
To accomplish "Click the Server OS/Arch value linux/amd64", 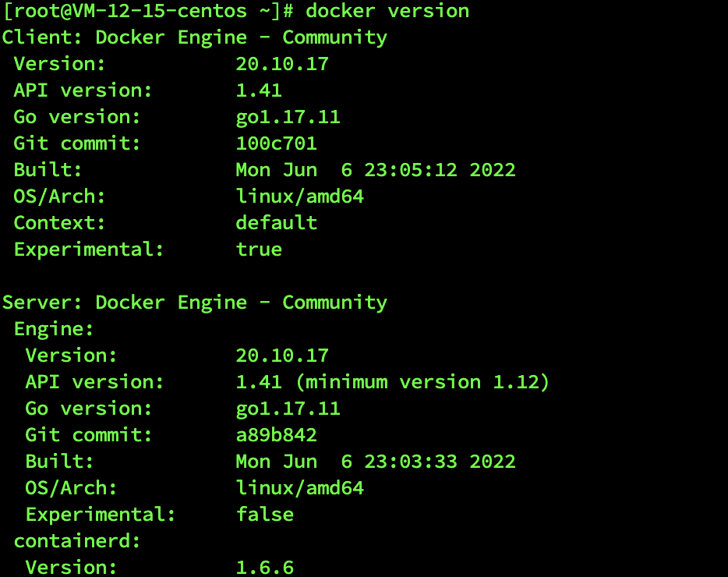I will point(299,488).
